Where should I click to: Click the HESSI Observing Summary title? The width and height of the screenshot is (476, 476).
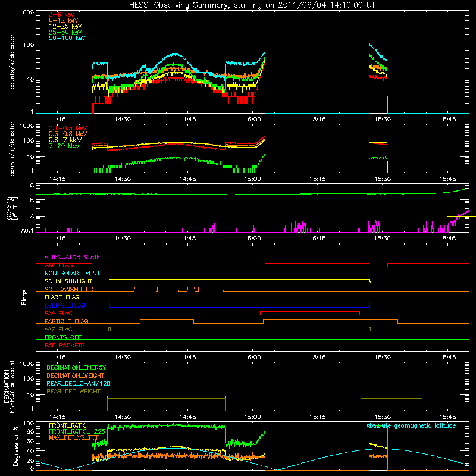(x=252, y=5)
